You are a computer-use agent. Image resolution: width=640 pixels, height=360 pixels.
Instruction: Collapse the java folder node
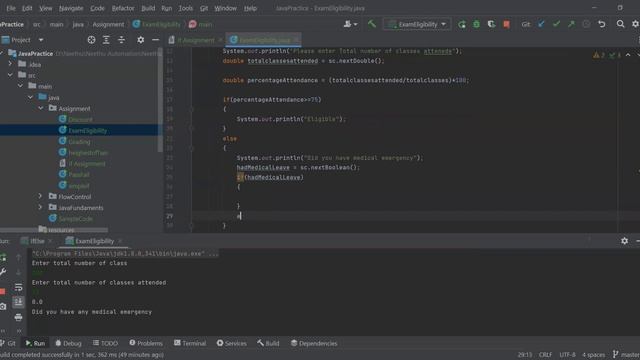[31, 97]
